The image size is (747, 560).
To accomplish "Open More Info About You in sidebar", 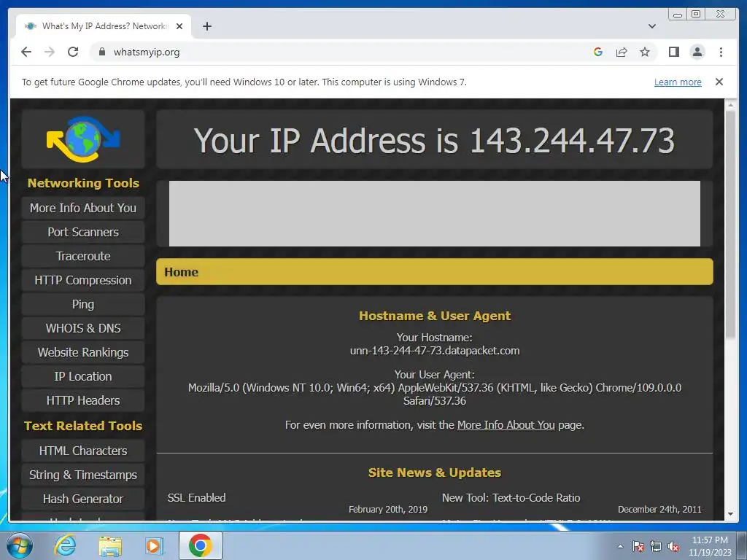I will click(83, 208).
